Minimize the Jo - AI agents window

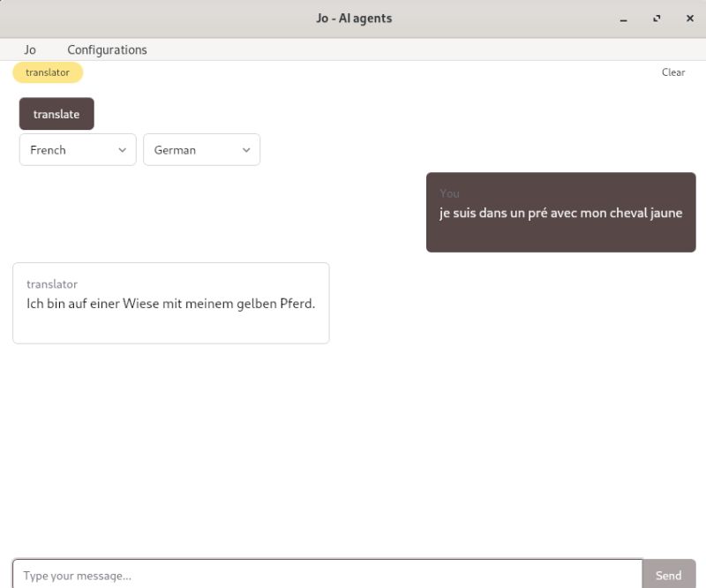pyautogui.click(x=624, y=19)
